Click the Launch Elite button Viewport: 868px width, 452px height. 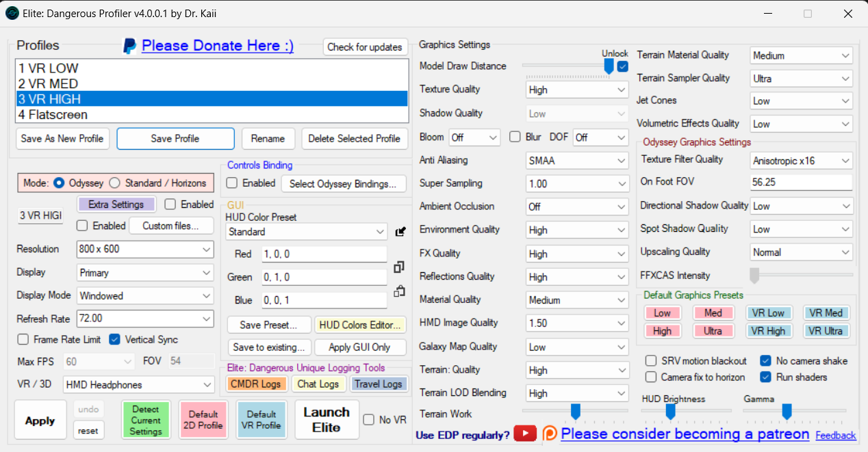(327, 420)
